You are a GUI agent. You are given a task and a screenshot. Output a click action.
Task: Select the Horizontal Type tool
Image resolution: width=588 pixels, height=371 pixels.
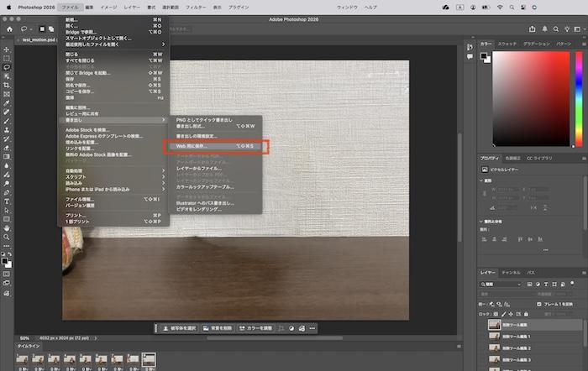[x=7, y=201]
